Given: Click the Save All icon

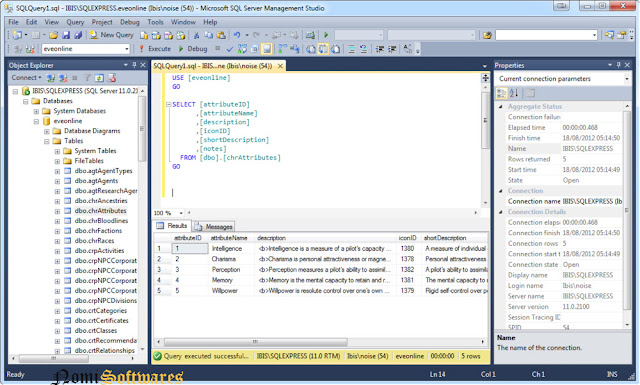Looking at the screenshot, I should click(78, 35).
